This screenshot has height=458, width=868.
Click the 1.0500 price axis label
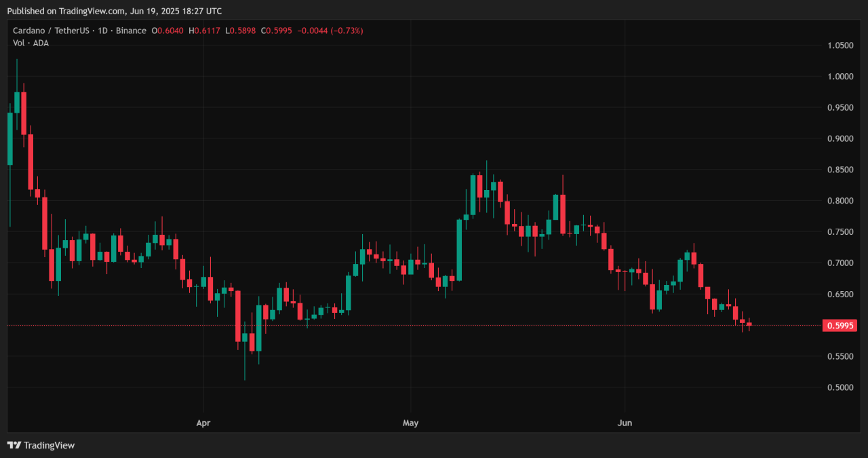click(x=840, y=45)
